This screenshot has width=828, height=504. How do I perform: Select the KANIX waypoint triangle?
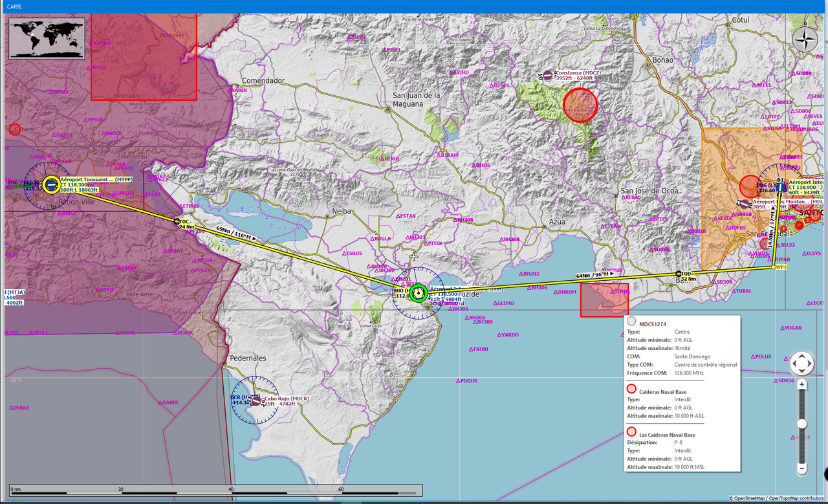tap(120, 268)
